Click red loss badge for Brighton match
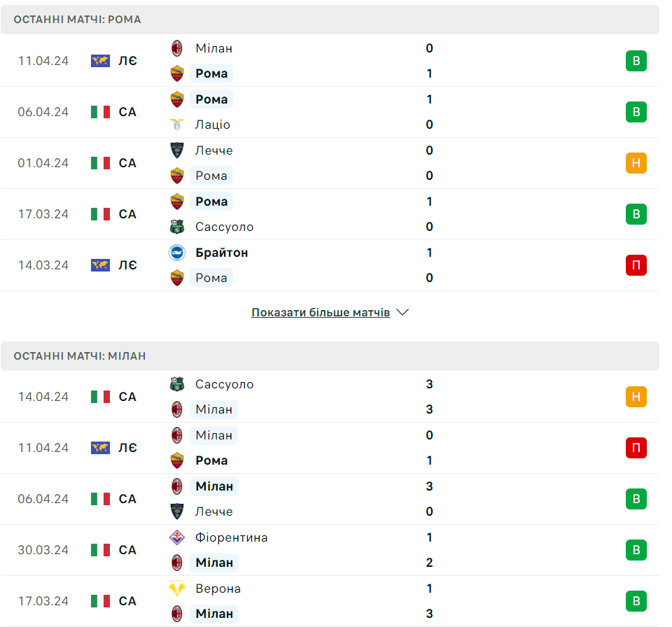This screenshot has height=627, width=672. [636, 265]
